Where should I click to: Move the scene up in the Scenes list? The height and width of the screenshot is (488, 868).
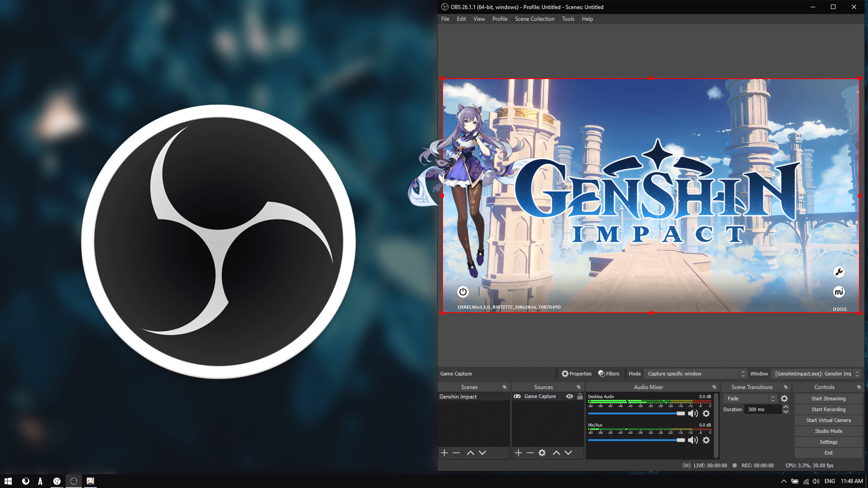coord(471,453)
